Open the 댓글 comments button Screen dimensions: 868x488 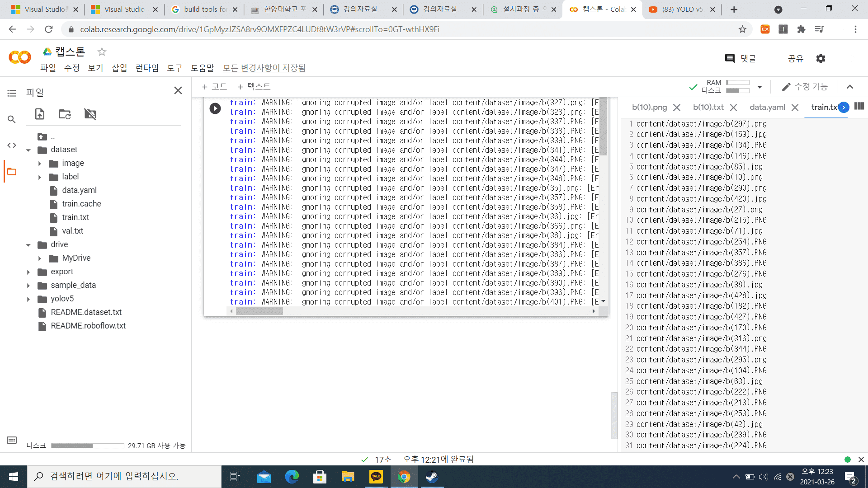(x=741, y=58)
